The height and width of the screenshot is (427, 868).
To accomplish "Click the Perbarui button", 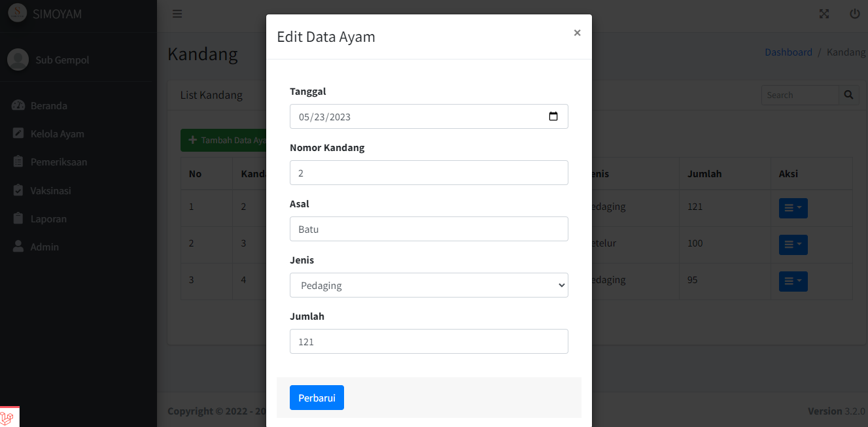I will 317,397.
